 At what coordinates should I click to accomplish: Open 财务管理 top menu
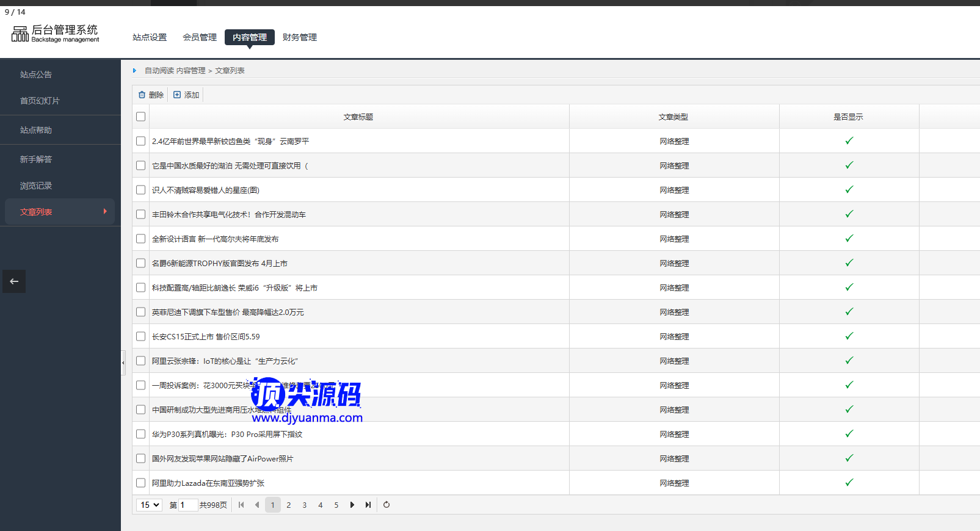(x=300, y=37)
